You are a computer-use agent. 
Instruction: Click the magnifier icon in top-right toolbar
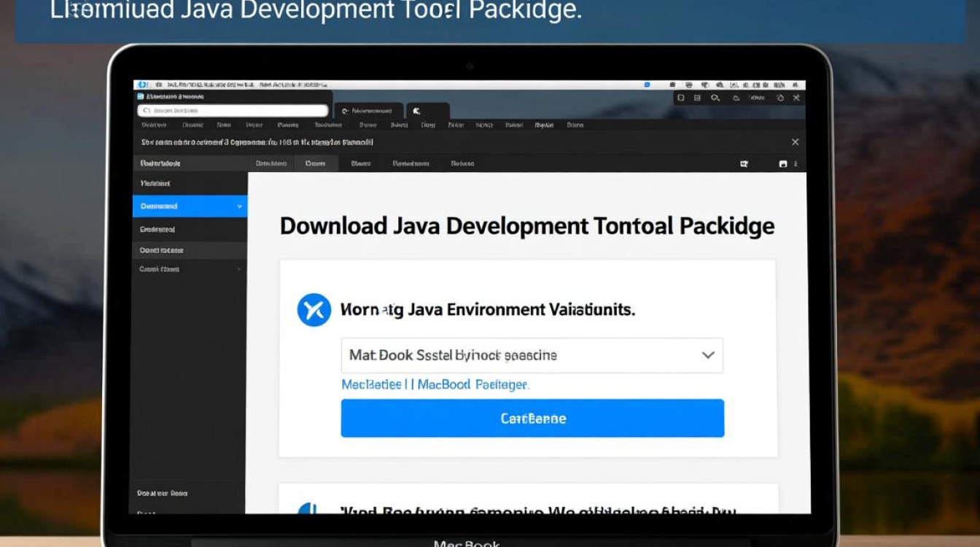pyautogui.click(x=715, y=98)
